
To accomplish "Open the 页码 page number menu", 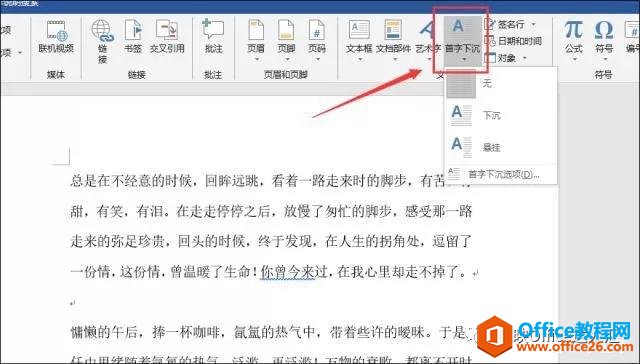I will point(317,40).
